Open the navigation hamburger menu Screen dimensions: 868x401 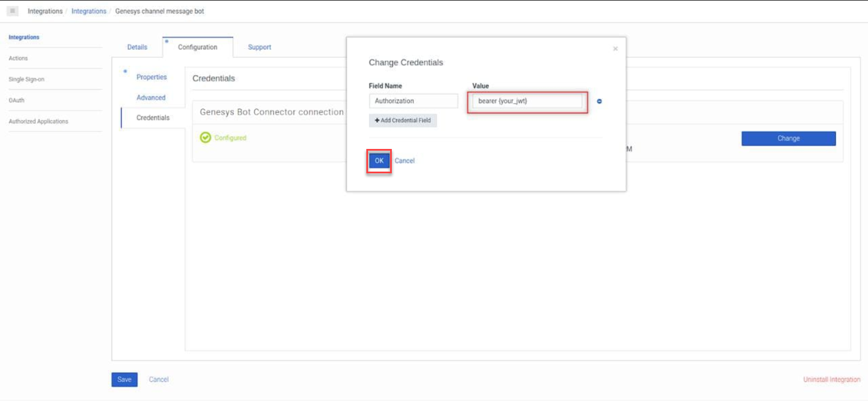11,11
